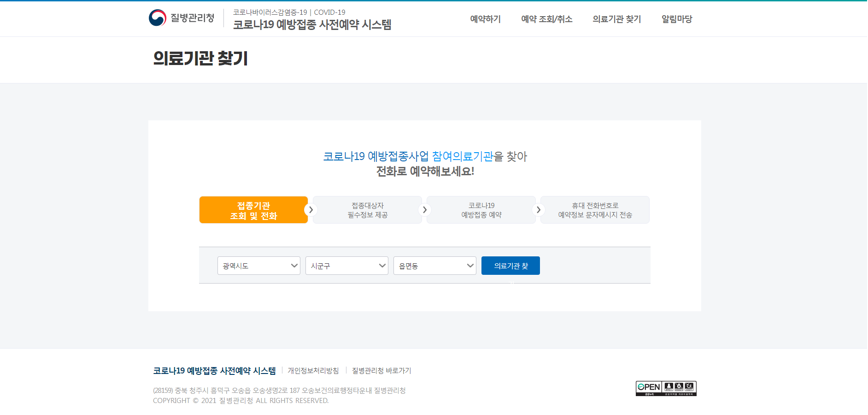Open the 읍면동 dropdown
This screenshot has width=868, height=415.
434,266
